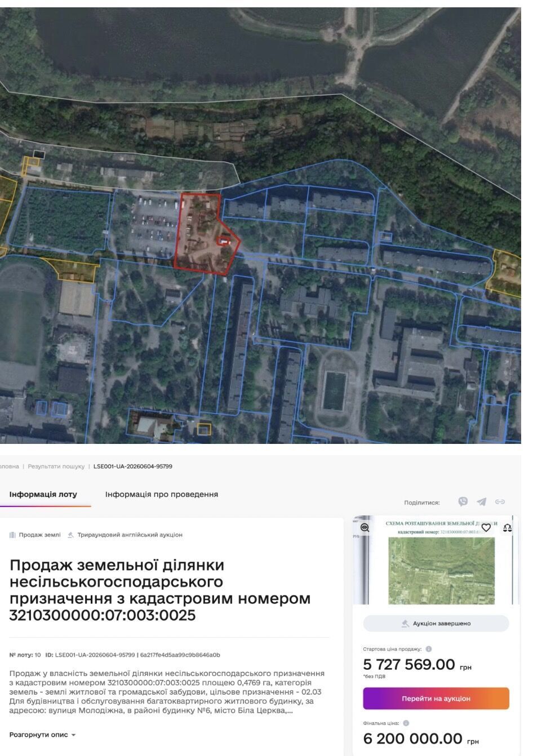Screen dimensions: 533x756
Task: Click the final price 6 200 000.00
Action: point(413,739)
